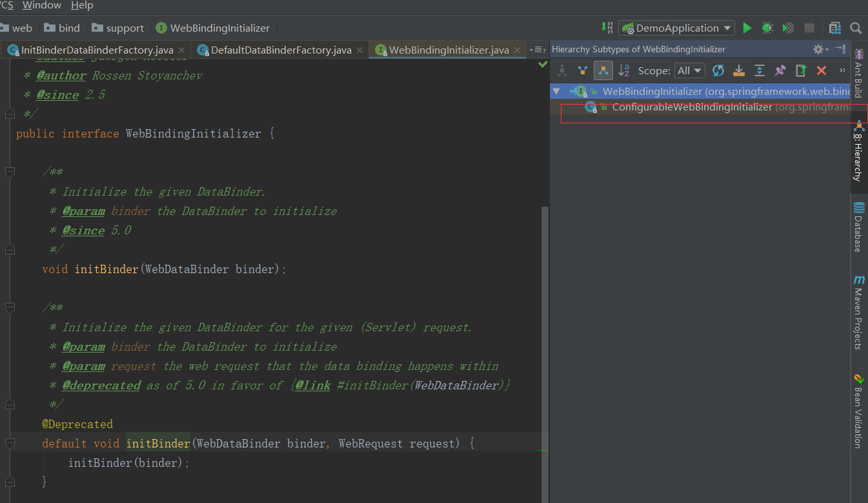This screenshot has width=868, height=503.
Task: Fold the comment ending above the interface declaration
Action: pos(9,114)
